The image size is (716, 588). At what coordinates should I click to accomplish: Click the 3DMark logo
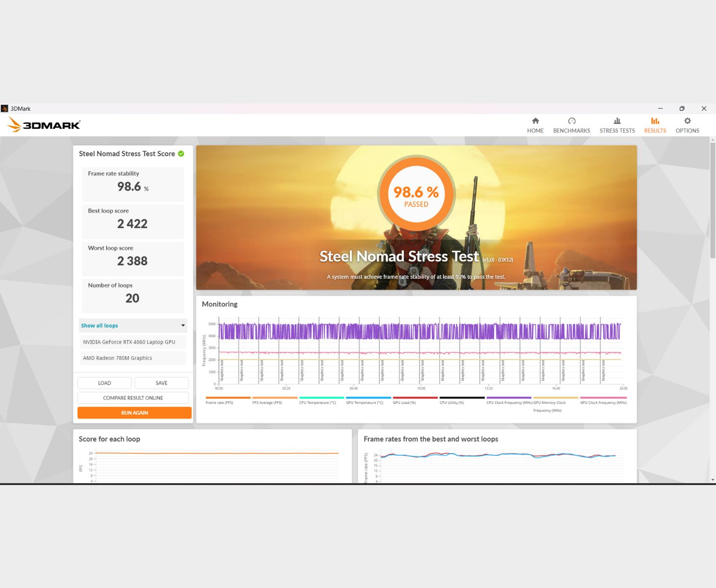(44, 125)
